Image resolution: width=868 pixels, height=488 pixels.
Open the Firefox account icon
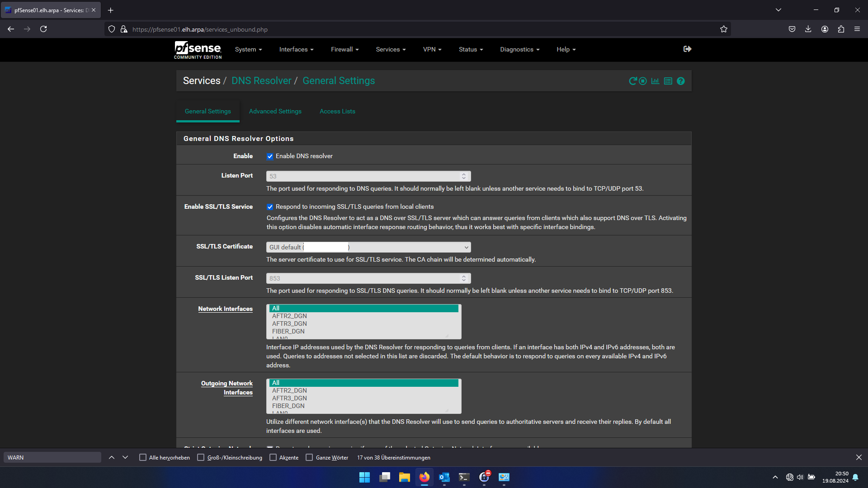(825, 29)
